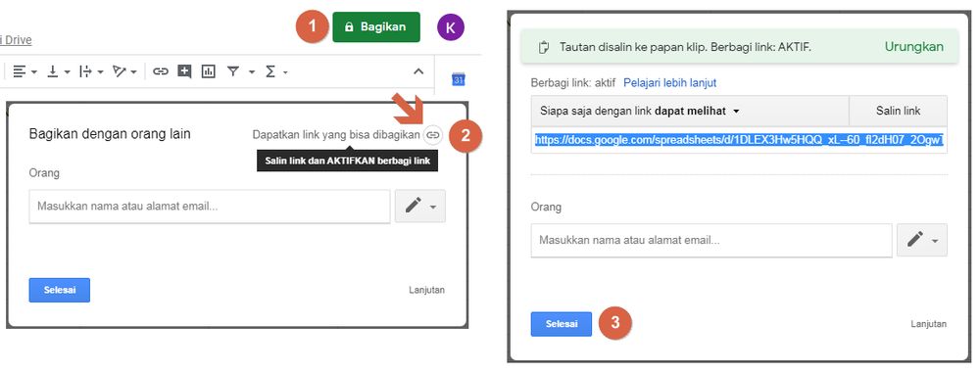Open right dialog pencil permission dropdown
980x373 pixels.
(922, 240)
